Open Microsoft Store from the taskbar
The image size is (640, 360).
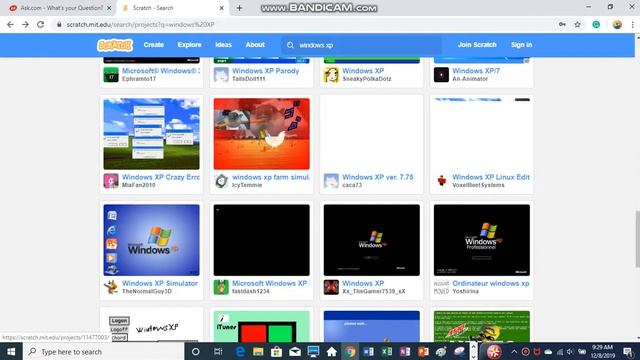pyautogui.click(x=276, y=351)
